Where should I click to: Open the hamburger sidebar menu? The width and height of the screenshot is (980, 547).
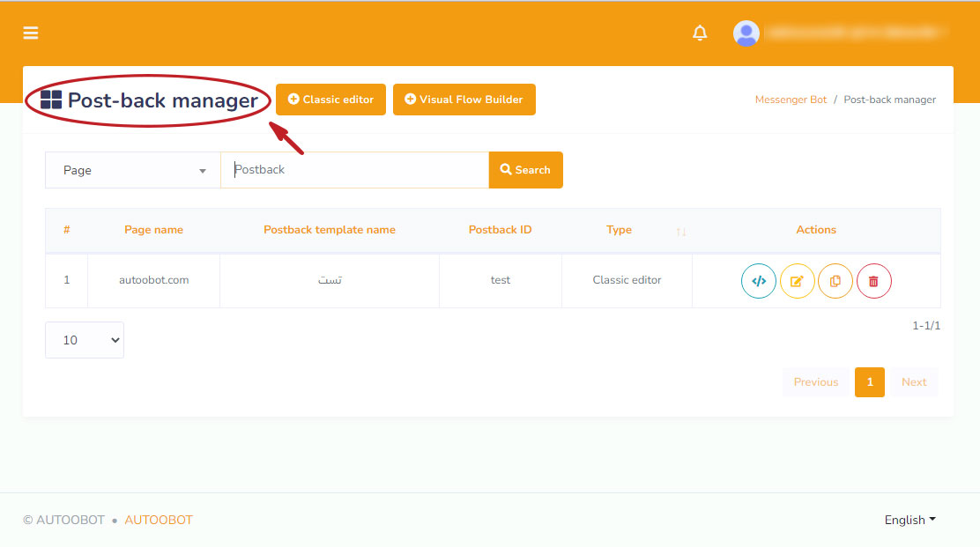[x=31, y=33]
